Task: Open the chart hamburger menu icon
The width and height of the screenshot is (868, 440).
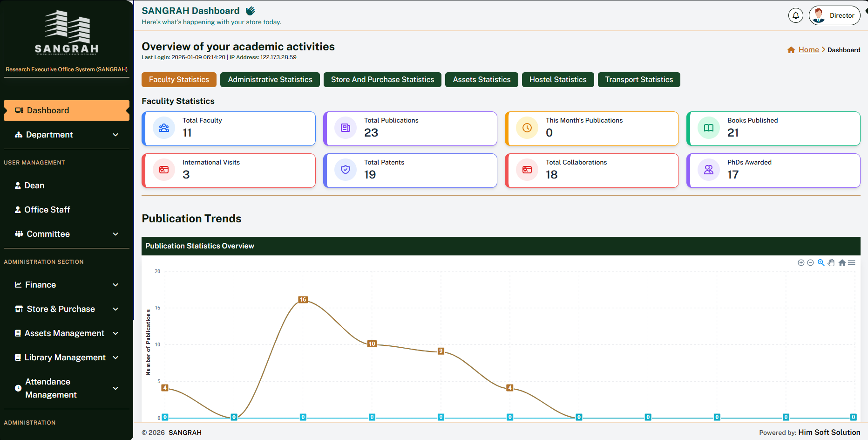Action: [852, 263]
